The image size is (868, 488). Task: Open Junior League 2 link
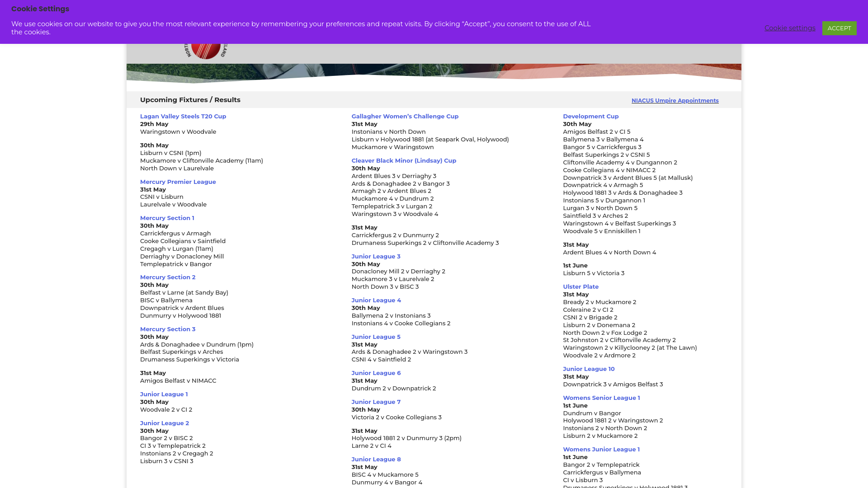pos(165,423)
